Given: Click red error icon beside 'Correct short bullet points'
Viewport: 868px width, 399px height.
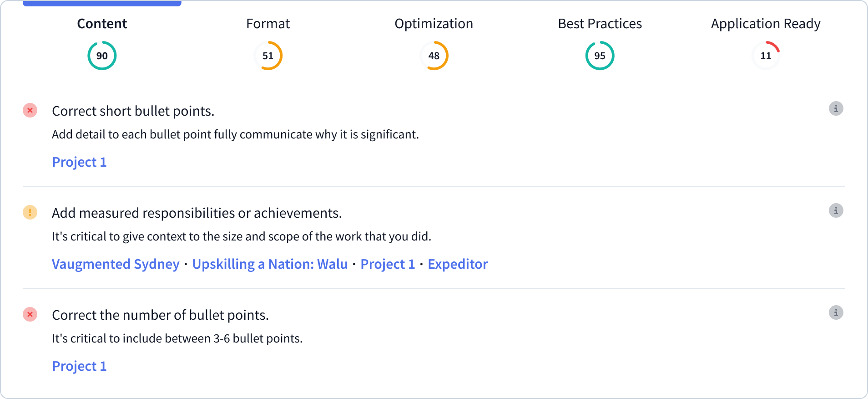Looking at the screenshot, I should coord(30,110).
